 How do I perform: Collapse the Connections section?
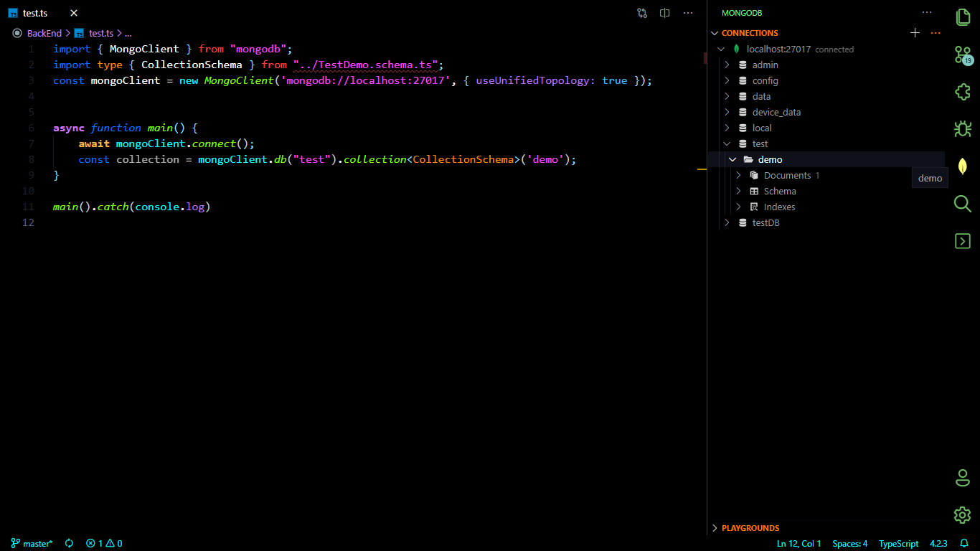715,33
